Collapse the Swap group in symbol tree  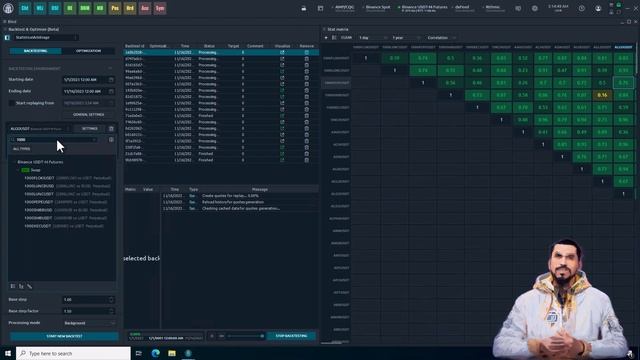coord(18,170)
